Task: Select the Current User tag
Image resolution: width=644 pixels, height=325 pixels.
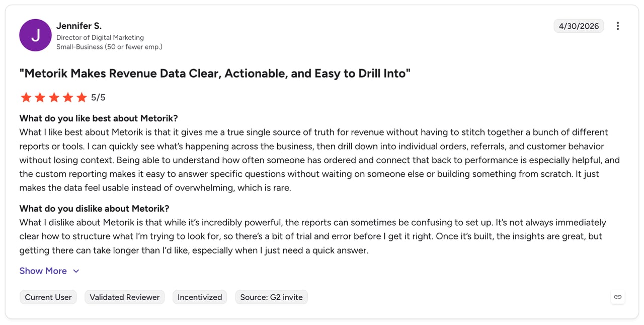Action: [48, 297]
